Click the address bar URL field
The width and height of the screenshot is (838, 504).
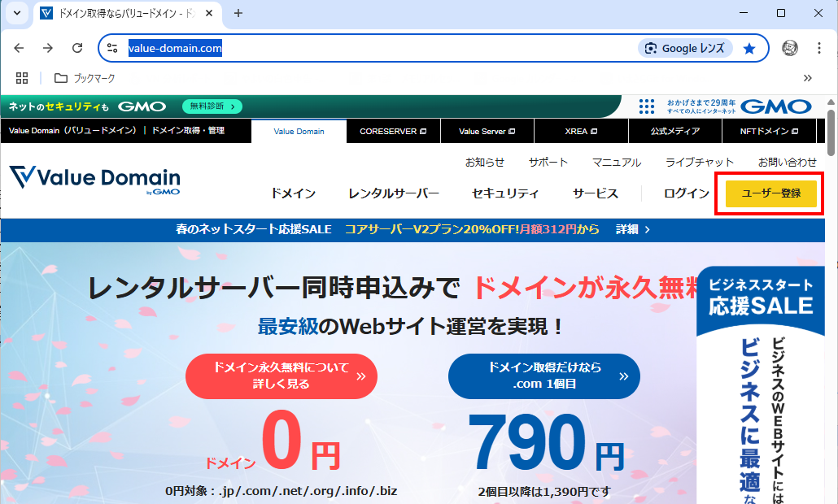[x=366, y=48]
